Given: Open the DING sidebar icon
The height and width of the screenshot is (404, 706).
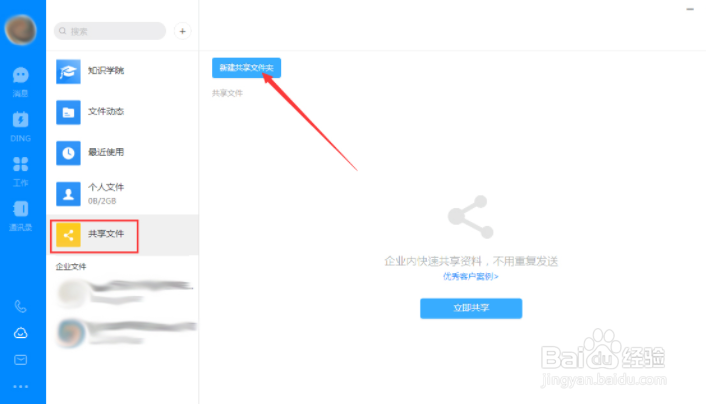Looking at the screenshot, I should 20,126.
